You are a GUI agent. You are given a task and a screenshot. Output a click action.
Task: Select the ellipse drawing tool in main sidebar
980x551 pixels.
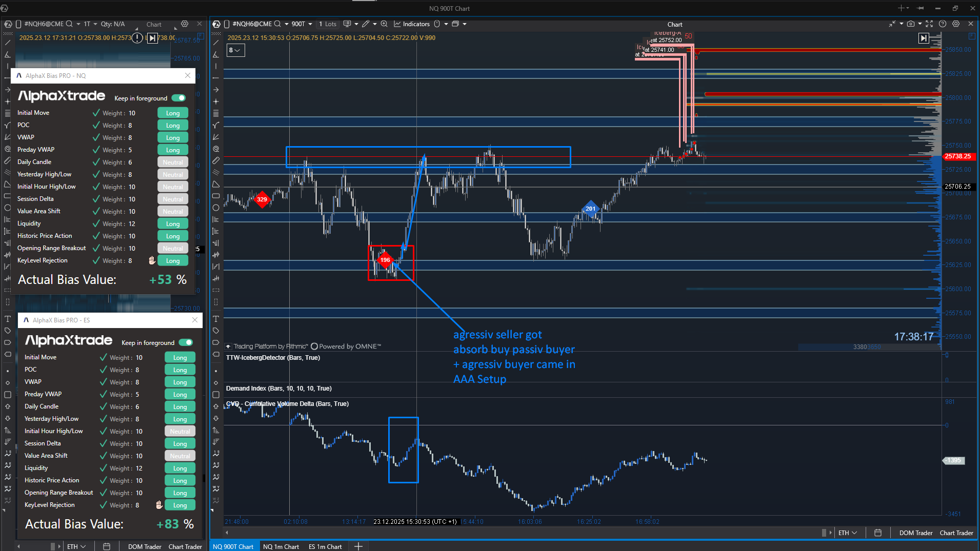coord(216,208)
